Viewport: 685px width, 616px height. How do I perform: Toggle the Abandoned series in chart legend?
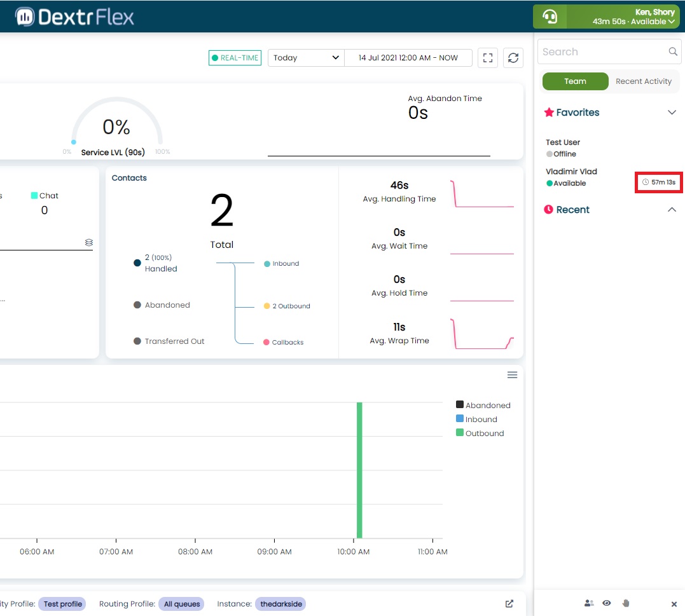[483, 405]
